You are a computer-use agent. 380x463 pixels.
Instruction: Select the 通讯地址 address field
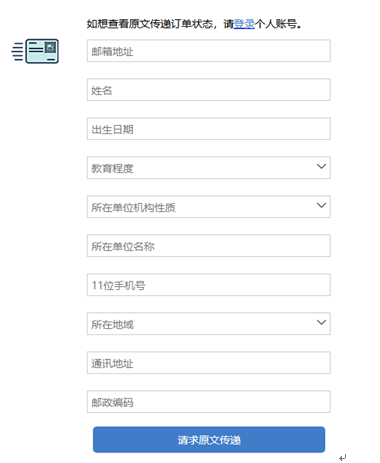click(209, 363)
